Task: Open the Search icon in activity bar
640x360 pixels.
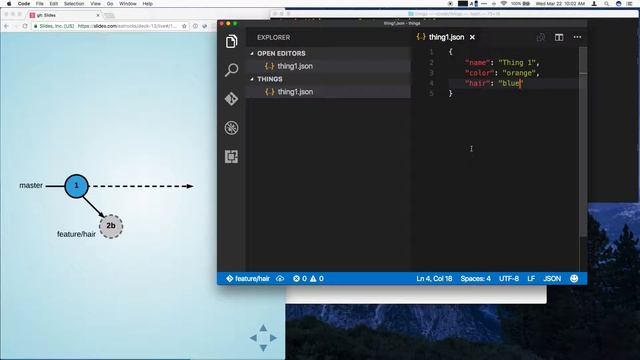Action: point(231,70)
